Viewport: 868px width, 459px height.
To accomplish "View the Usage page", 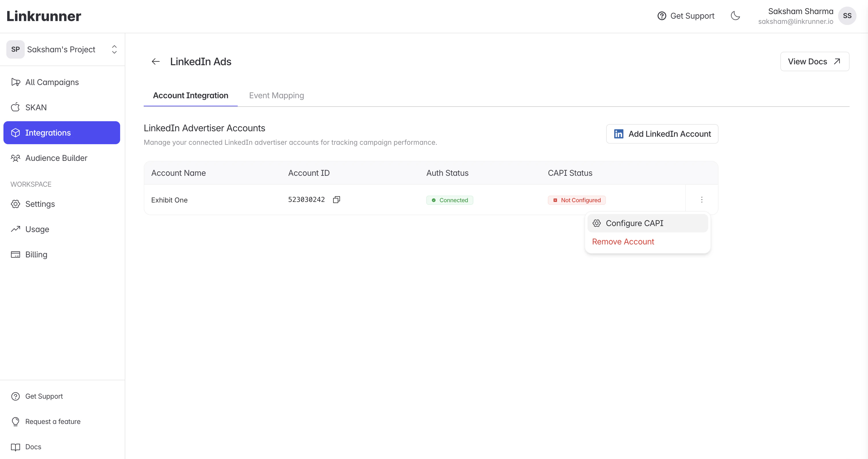I will (x=37, y=229).
